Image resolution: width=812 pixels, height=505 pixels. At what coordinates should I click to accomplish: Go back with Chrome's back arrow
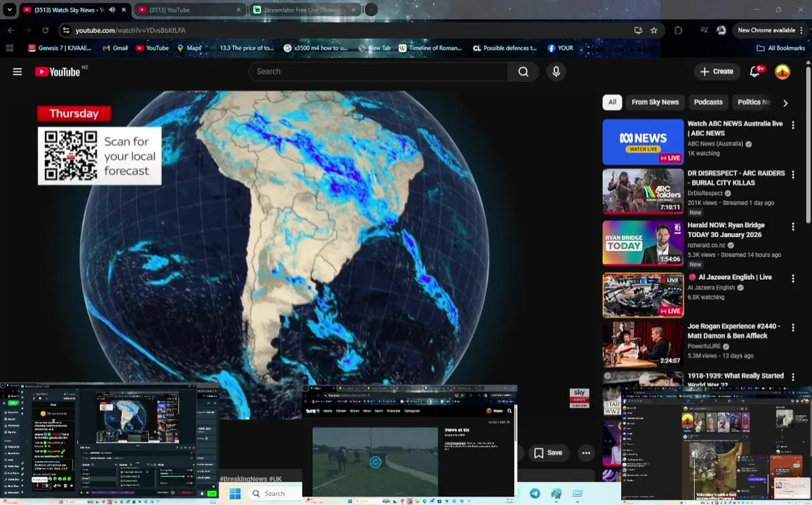tap(11, 30)
